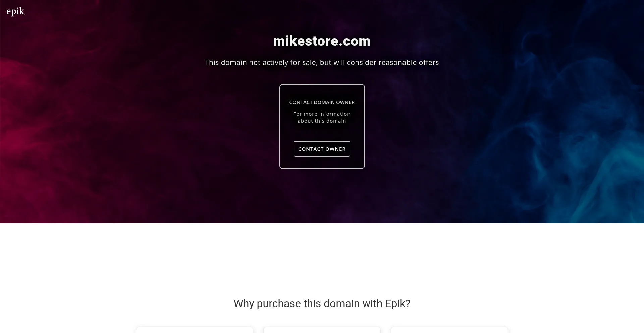Select the 'not actively for sale' subtitle text
The height and width of the screenshot is (333, 644).
tap(322, 62)
